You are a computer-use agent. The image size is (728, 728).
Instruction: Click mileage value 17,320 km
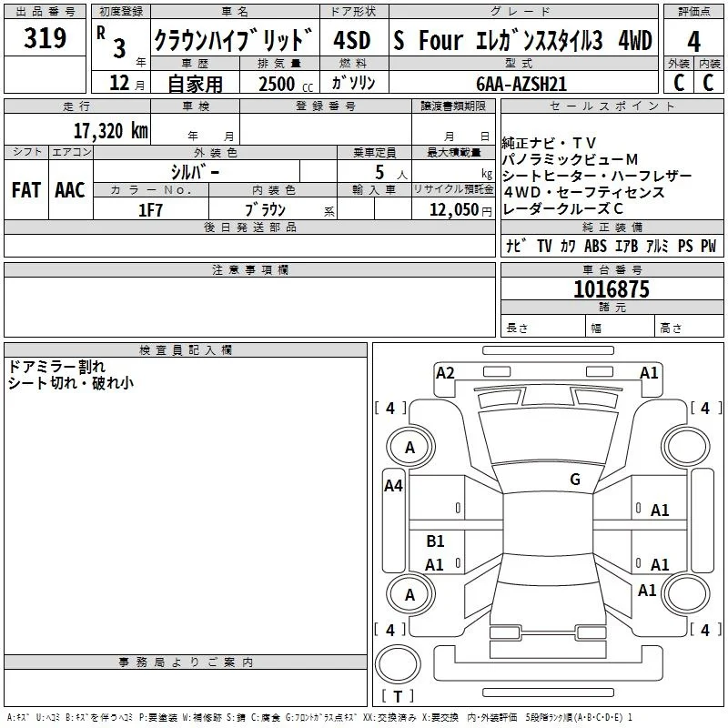click(x=111, y=131)
